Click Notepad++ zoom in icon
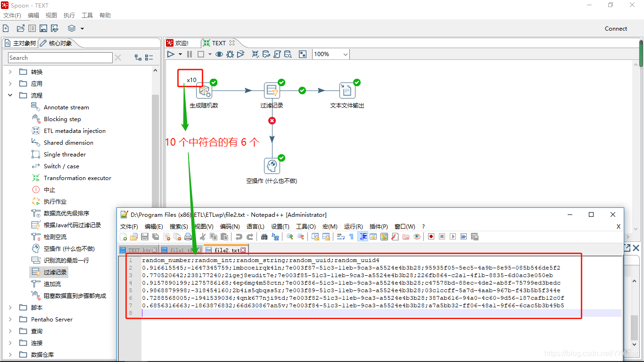644x362 pixels. coord(289,237)
